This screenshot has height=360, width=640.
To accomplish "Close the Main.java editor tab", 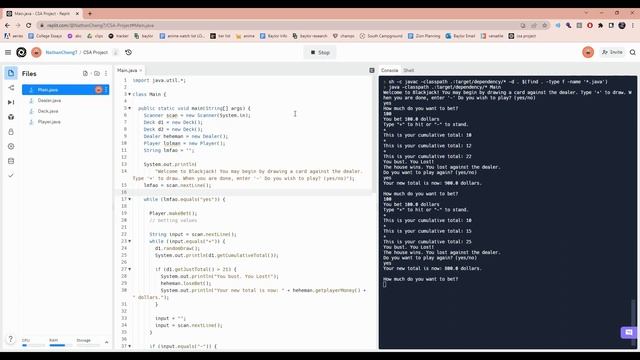I will (x=141, y=70).
